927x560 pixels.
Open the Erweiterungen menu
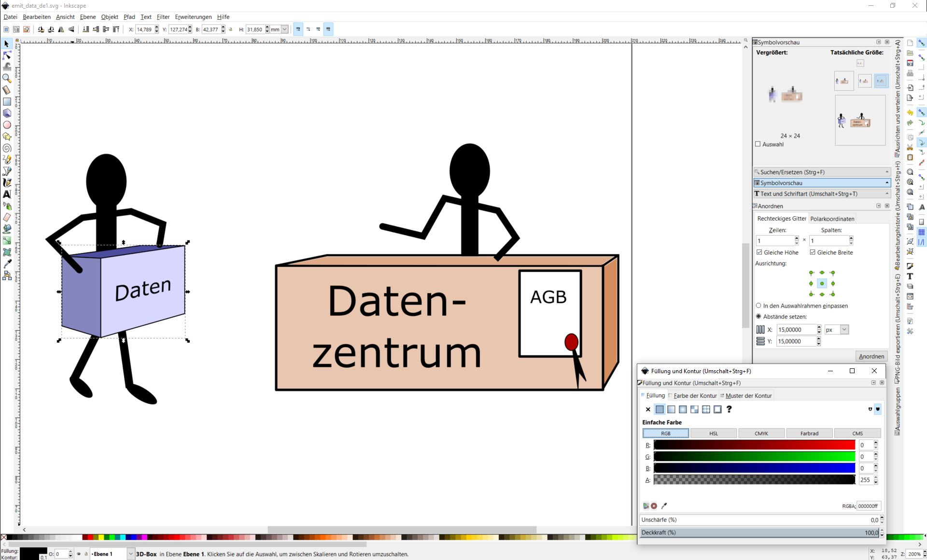pyautogui.click(x=193, y=17)
